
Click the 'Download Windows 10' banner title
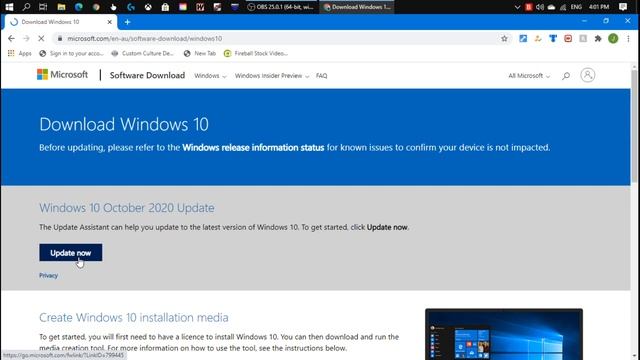124,124
